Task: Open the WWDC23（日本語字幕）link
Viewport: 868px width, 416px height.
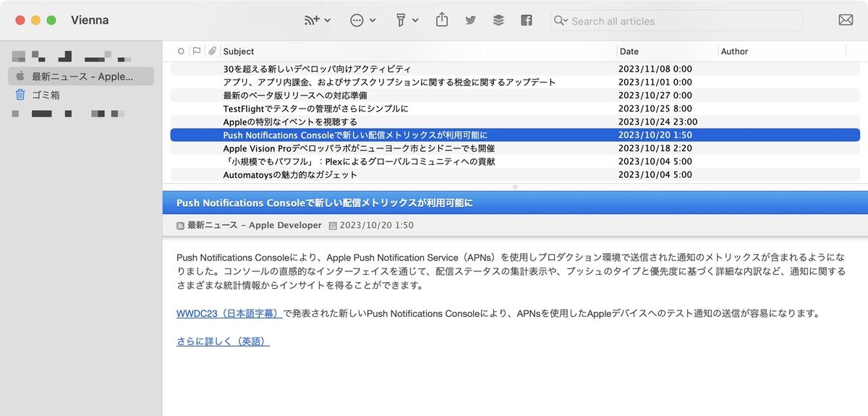Action: [x=229, y=314]
